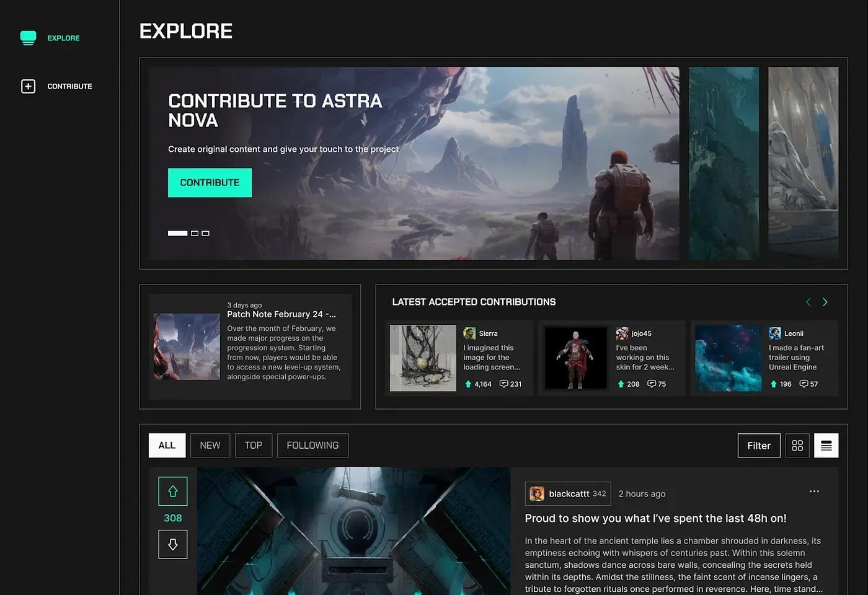Open the FOLLOWING tab

coord(312,445)
